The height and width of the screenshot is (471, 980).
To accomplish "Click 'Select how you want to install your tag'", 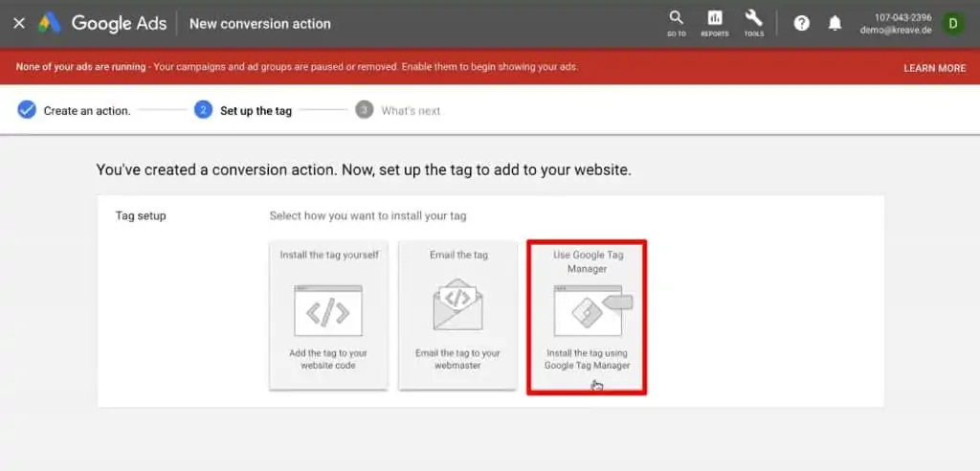I will coord(368,215).
